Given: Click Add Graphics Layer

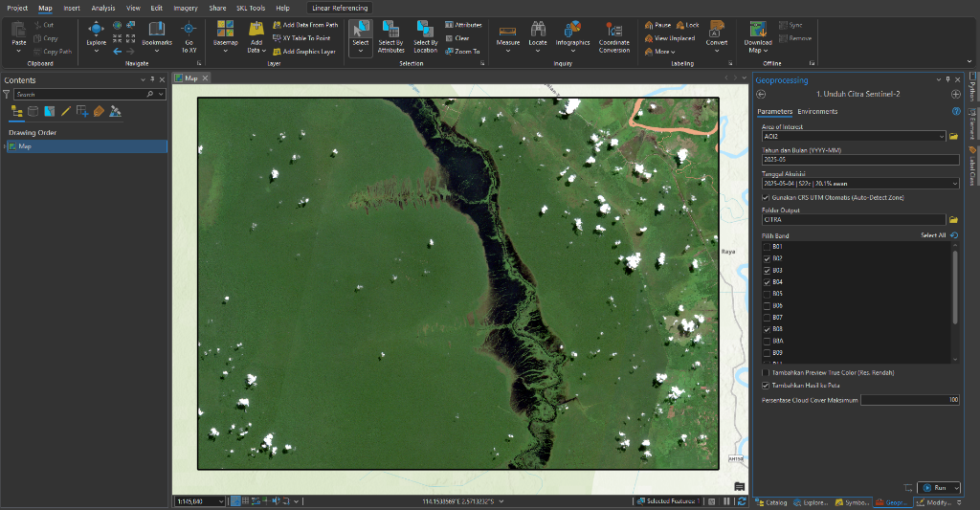Looking at the screenshot, I should (304, 52).
